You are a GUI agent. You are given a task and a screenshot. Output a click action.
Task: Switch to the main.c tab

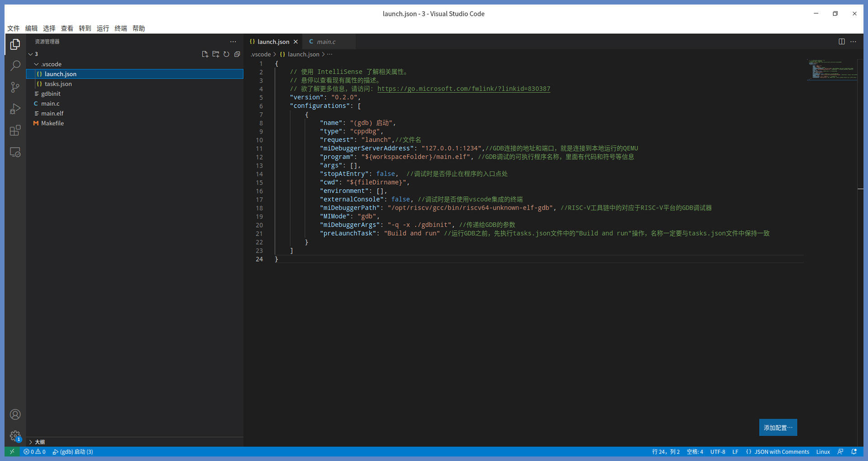tap(325, 42)
